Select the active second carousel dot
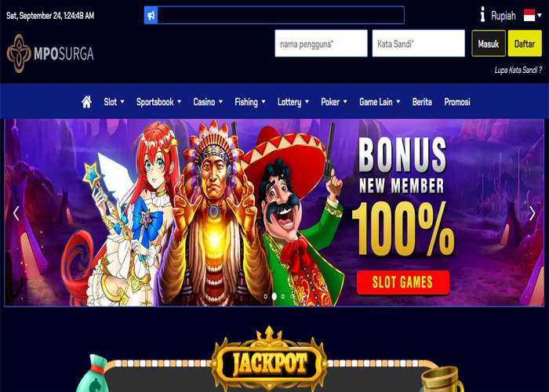This screenshot has width=549, height=392. tap(274, 296)
